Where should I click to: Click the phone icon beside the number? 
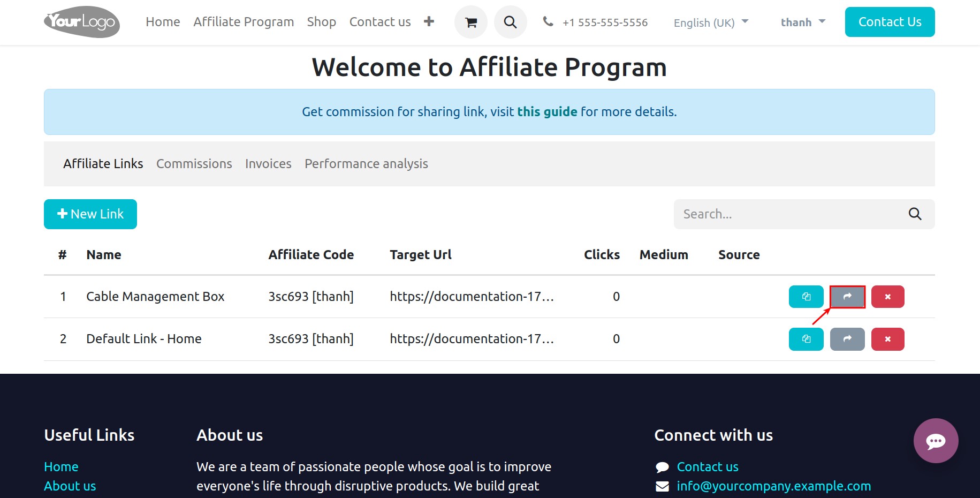pyautogui.click(x=548, y=22)
